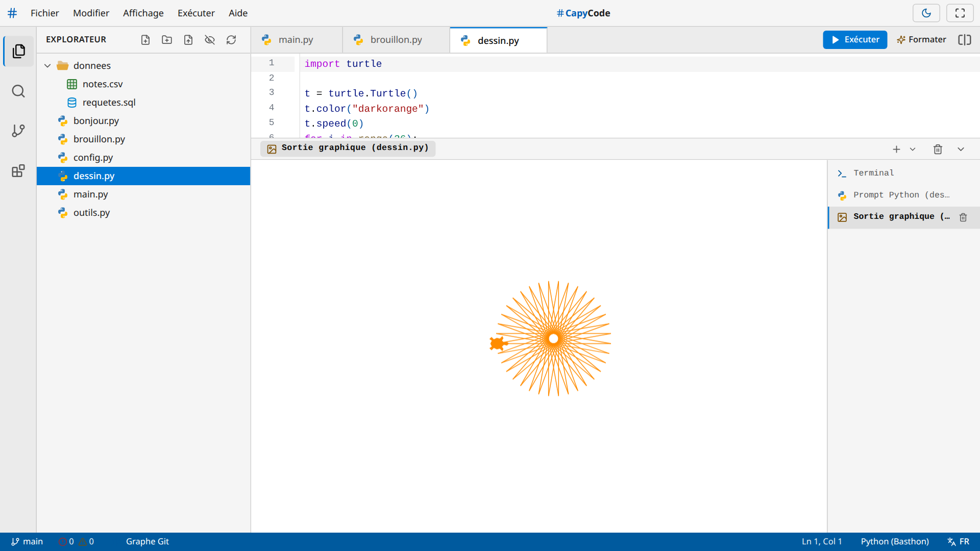The width and height of the screenshot is (980, 551).
Task: Toggle dark mode with moon icon
Action: point(926,13)
